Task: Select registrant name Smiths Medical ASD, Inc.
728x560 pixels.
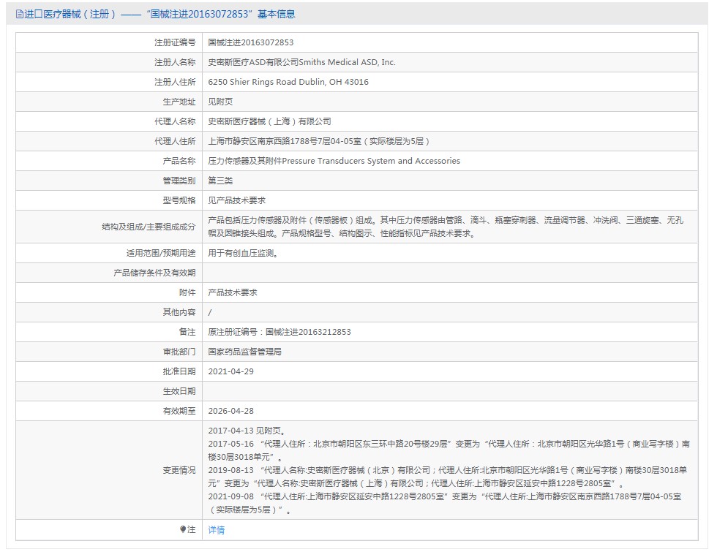Action: pyautogui.click(x=347, y=62)
